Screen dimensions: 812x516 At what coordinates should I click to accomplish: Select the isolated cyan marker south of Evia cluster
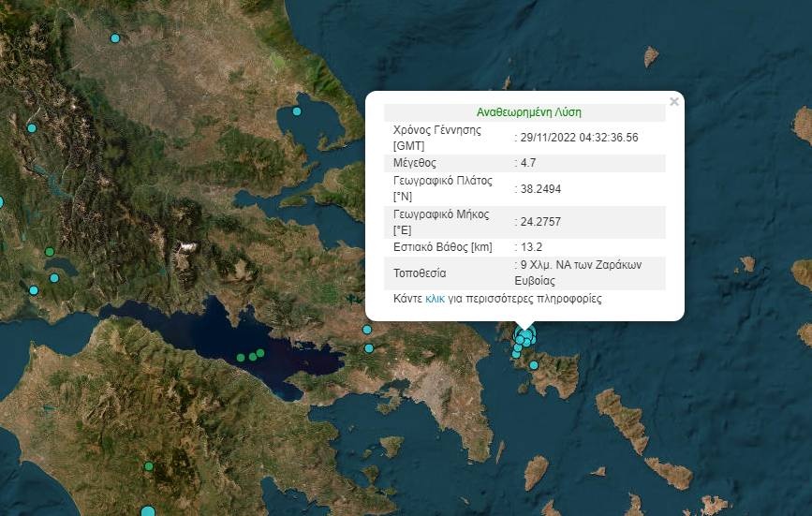[x=533, y=365]
